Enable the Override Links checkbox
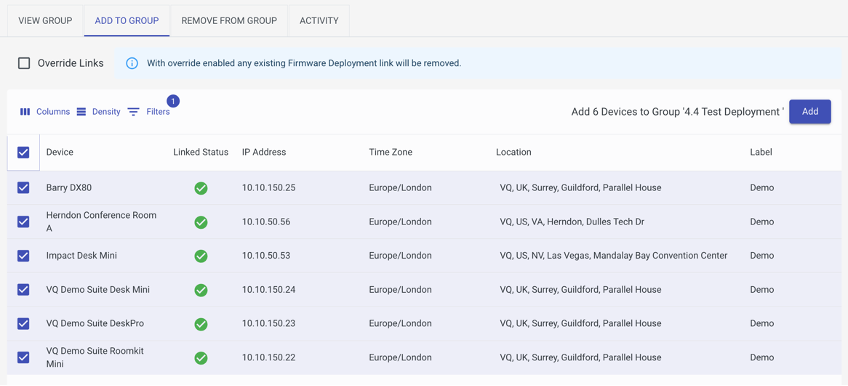This screenshot has width=848, height=386. click(24, 63)
